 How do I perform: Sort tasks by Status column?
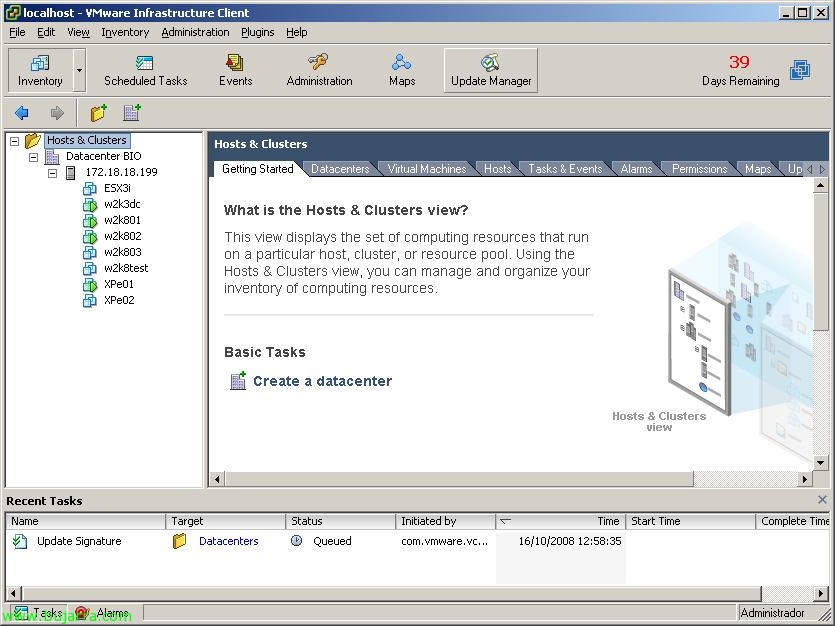tap(341, 521)
